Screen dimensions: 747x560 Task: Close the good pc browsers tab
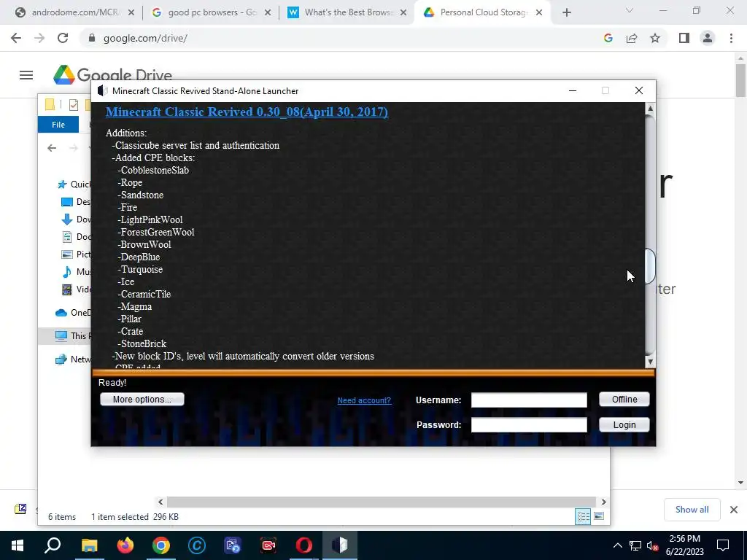tap(268, 12)
